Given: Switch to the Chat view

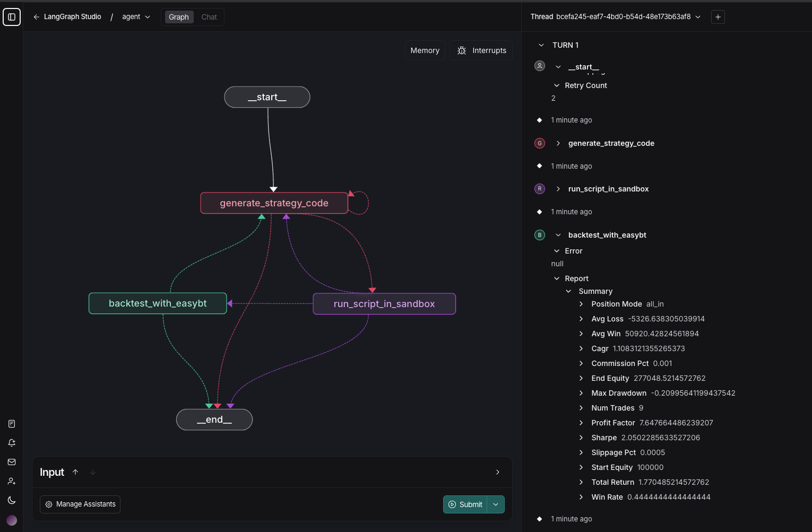Looking at the screenshot, I should click(209, 17).
